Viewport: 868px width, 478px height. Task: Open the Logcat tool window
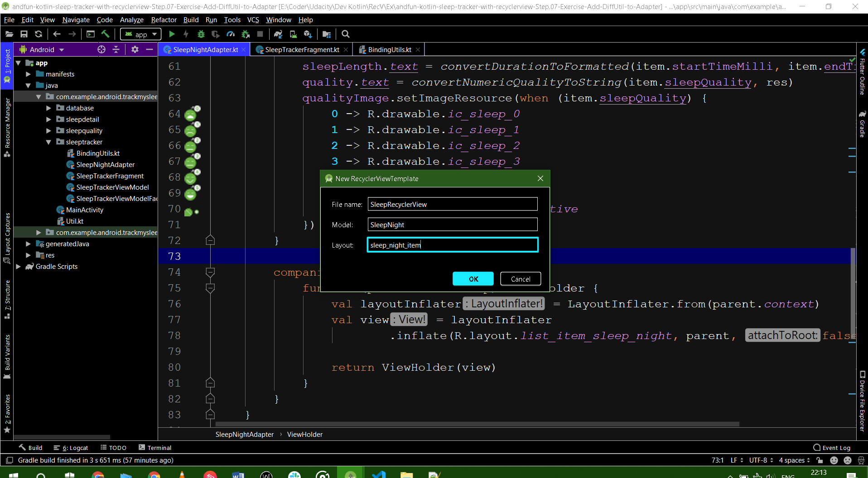(x=71, y=448)
